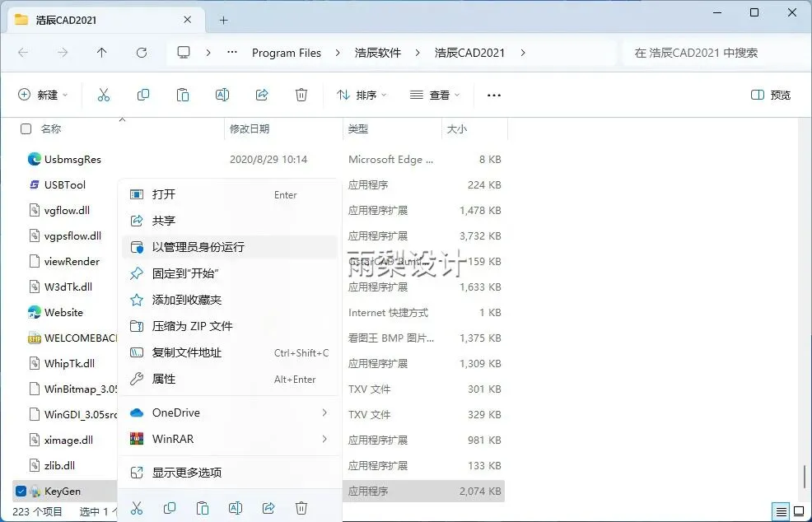Show hidden path with the address bar ellipsis
Image resolution: width=812 pixels, height=522 pixels.
[x=232, y=53]
